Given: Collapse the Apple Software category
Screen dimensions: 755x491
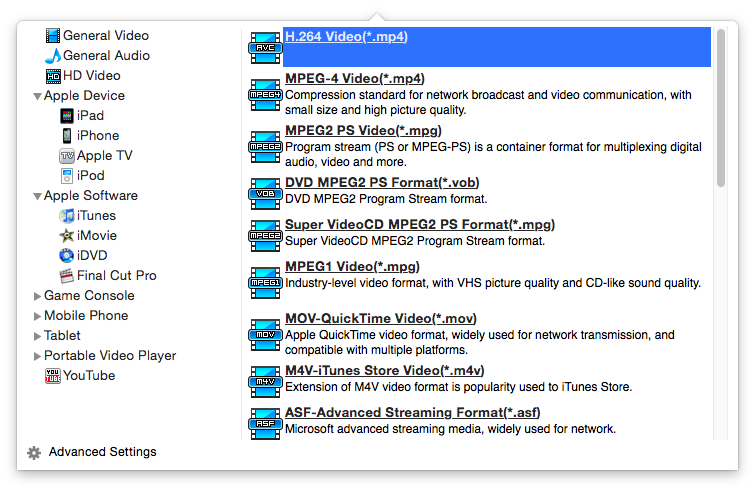Looking at the screenshot, I should 37,196.
